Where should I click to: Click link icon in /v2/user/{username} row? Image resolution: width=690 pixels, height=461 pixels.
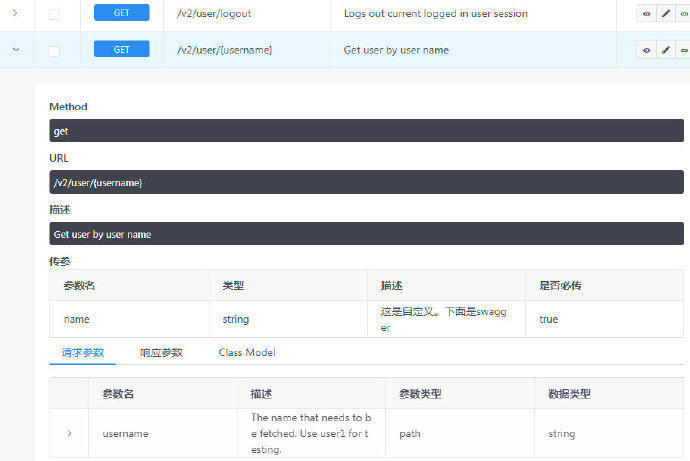click(x=684, y=50)
